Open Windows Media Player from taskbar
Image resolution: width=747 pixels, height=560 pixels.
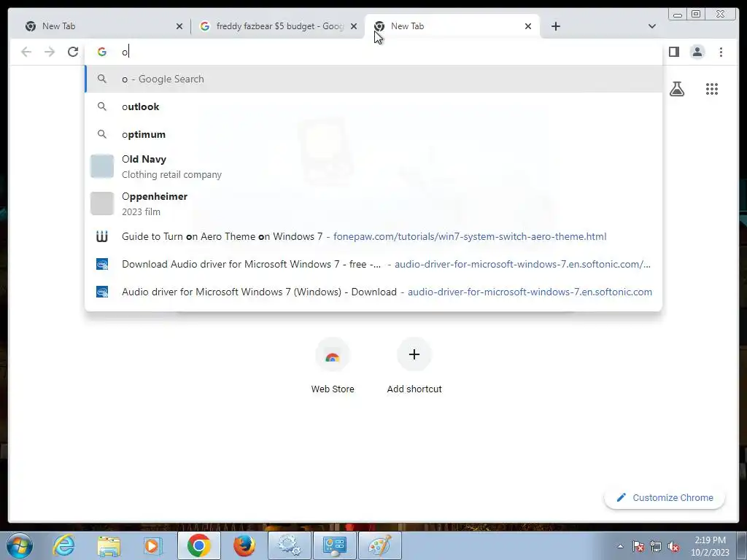point(153,545)
